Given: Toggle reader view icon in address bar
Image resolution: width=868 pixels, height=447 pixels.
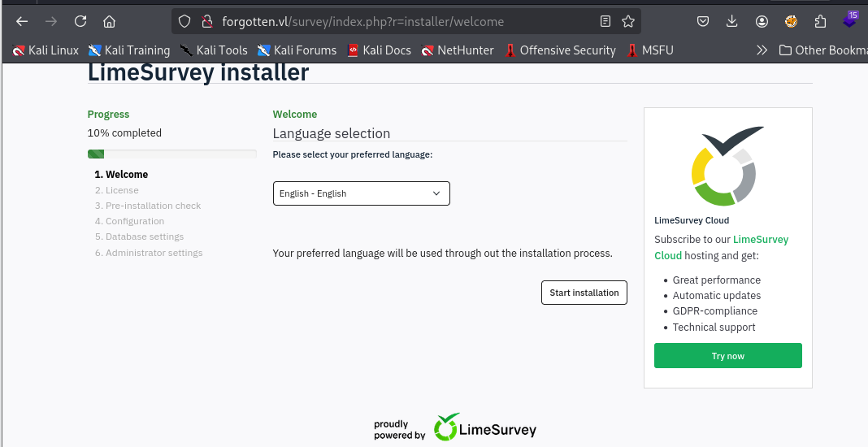Looking at the screenshot, I should tap(605, 22).
